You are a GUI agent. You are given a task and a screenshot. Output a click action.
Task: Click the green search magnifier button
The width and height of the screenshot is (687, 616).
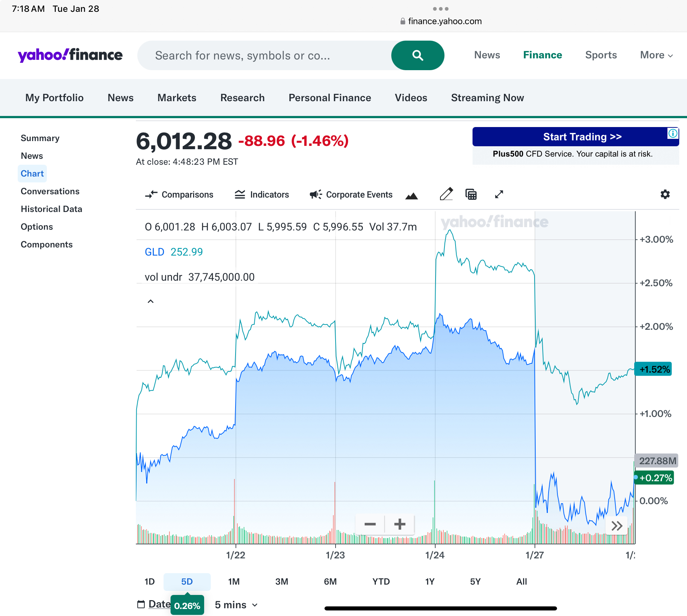pyautogui.click(x=418, y=55)
